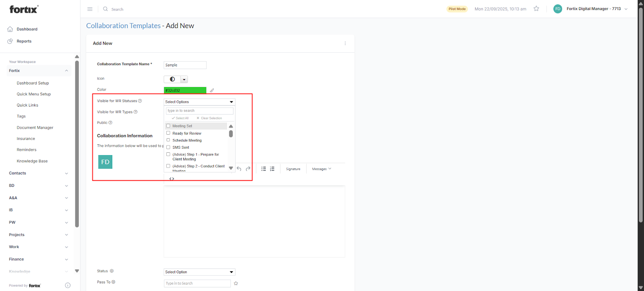Click the Collaboration Templates breadcrumb link

point(123,26)
